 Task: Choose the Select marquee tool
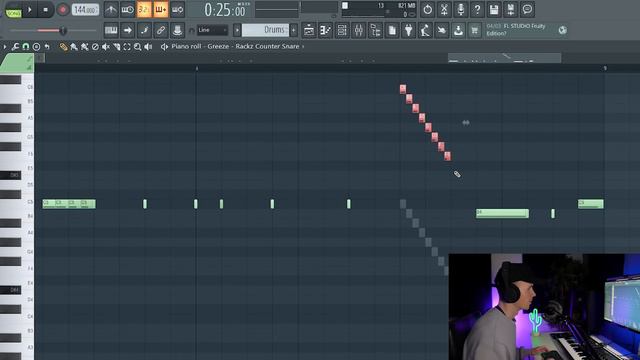pyautogui.click(x=127, y=47)
